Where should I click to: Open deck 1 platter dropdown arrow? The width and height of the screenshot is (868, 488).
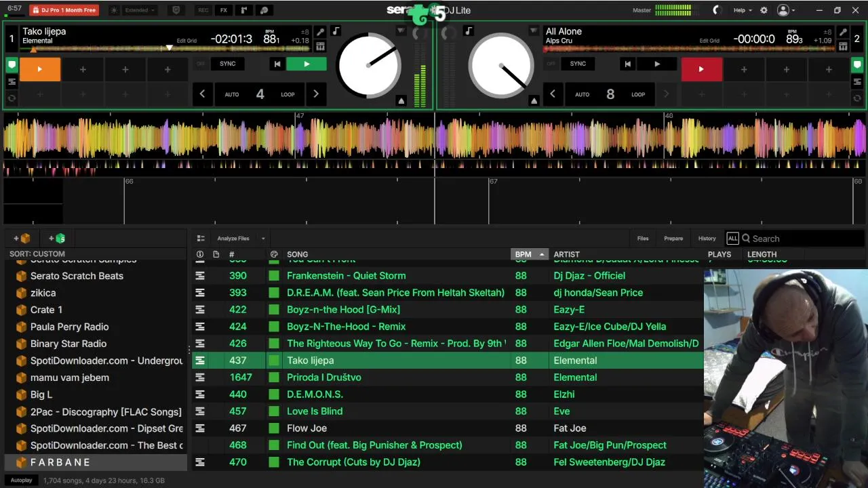click(401, 31)
